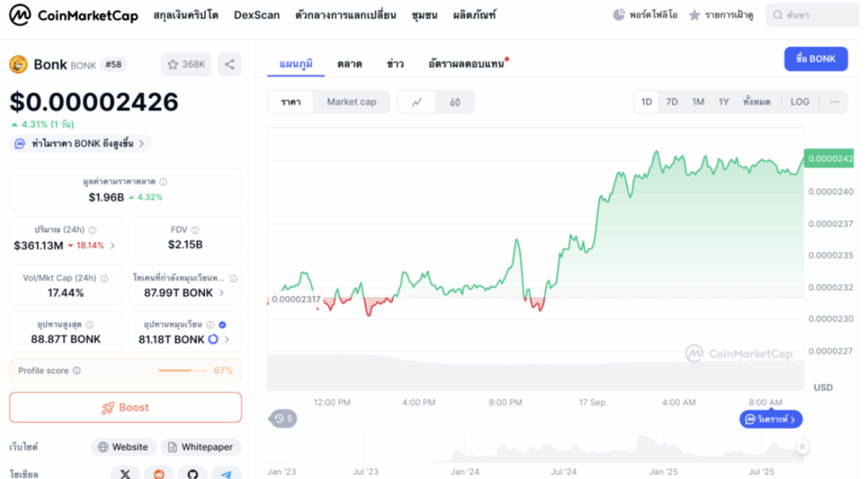Toggle the LOG scale option
Image resolution: width=868 pixels, height=479 pixels.
[x=800, y=102]
